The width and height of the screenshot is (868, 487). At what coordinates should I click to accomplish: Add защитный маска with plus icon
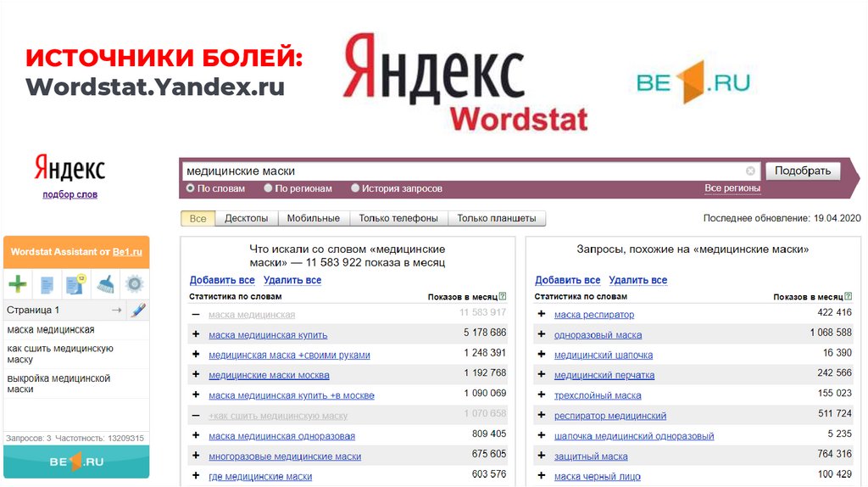tap(542, 456)
